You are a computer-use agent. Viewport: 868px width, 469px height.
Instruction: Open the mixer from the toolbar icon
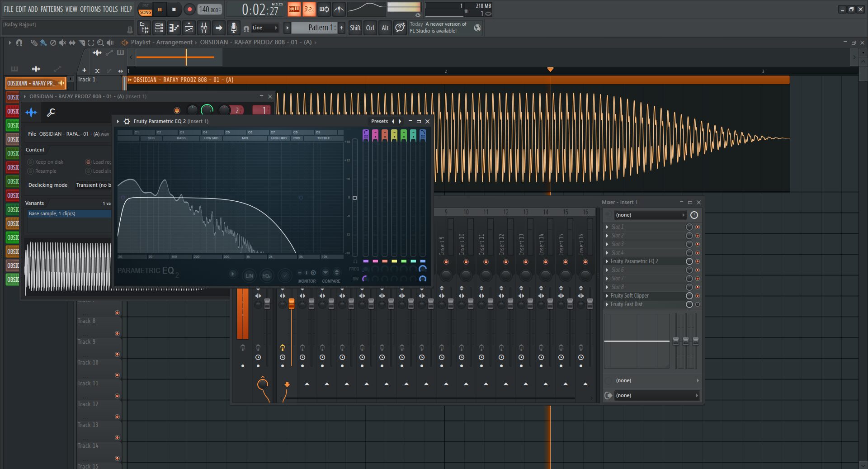click(x=204, y=28)
